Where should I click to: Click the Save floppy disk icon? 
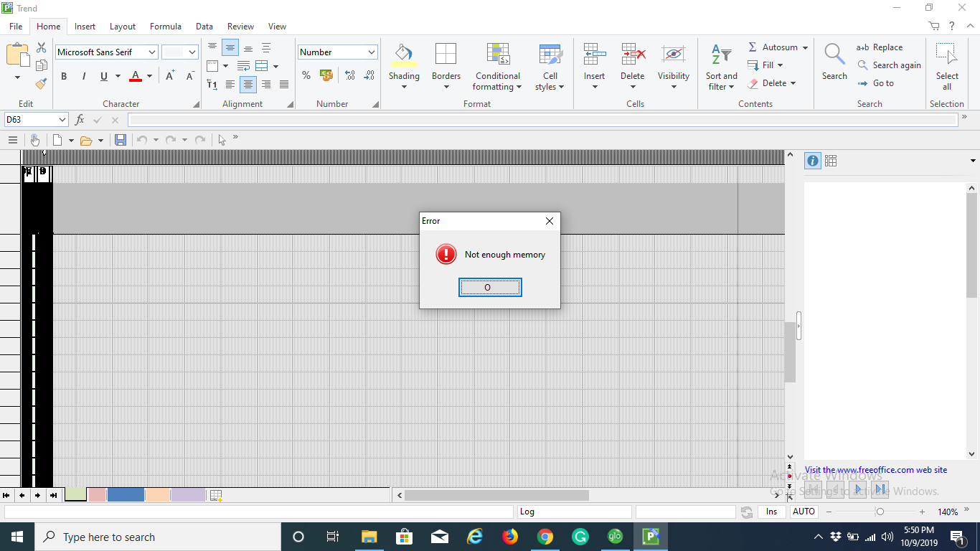[121, 140]
